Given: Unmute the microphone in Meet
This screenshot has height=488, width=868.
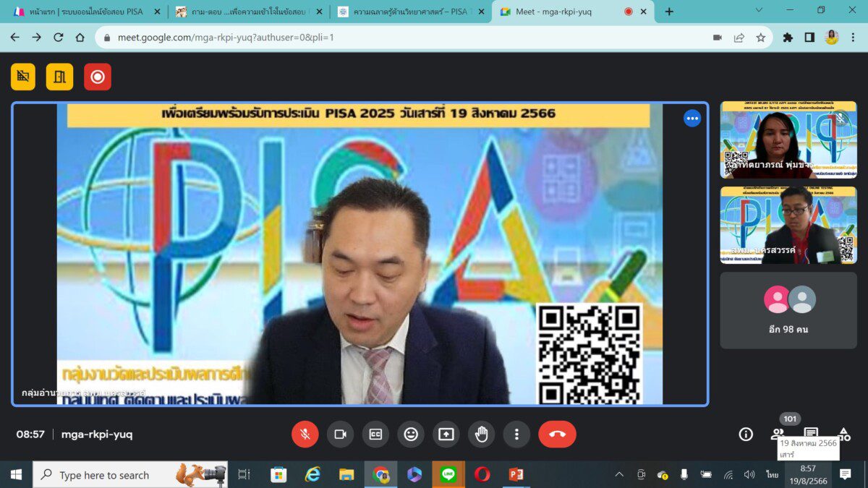Looking at the screenshot, I should coord(305,434).
